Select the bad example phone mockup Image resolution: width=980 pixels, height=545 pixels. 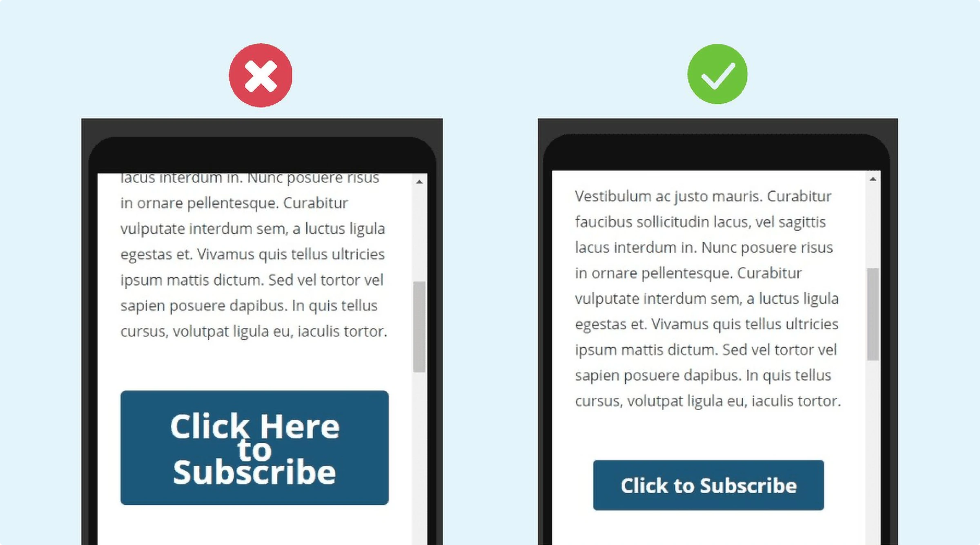262,329
